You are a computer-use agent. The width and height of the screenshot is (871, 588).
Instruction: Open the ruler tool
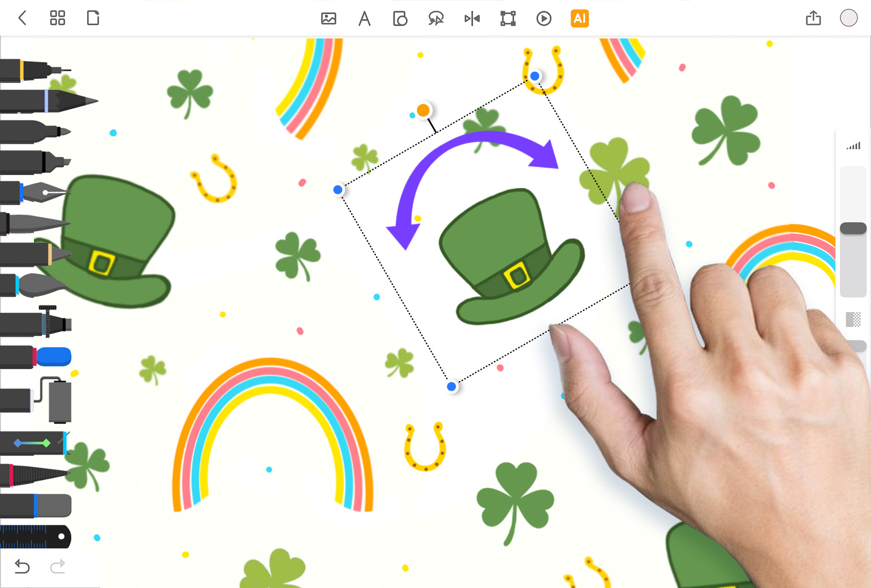(36, 537)
